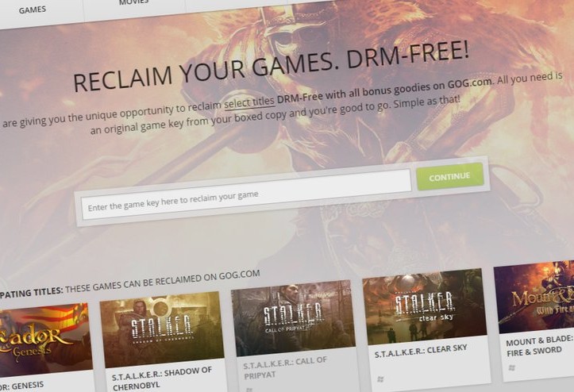Image resolution: width=574 pixels, height=392 pixels.
Task: Open S.T.A.L.K.E.R. Call of Pripyat cover image
Action: tap(293, 317)
